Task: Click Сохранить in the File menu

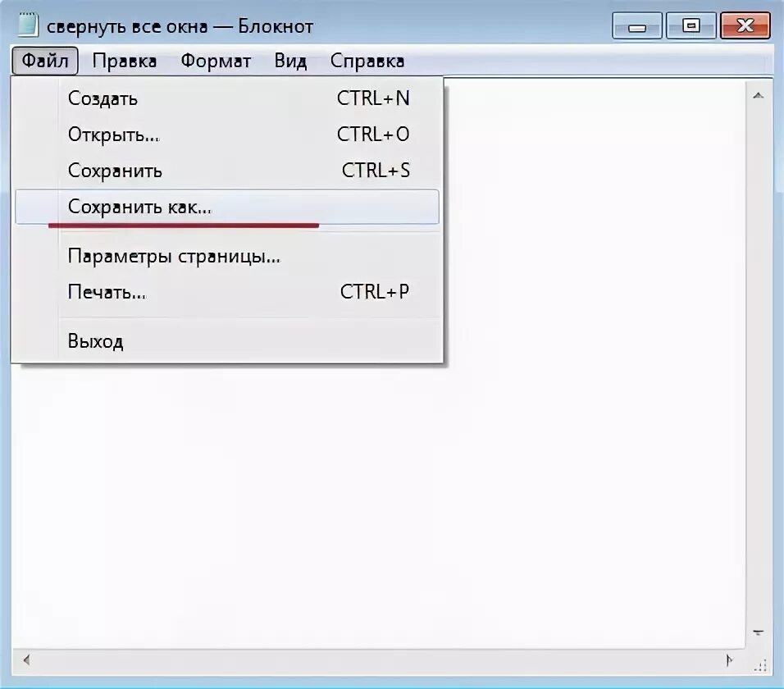Action: coord(227,171)
